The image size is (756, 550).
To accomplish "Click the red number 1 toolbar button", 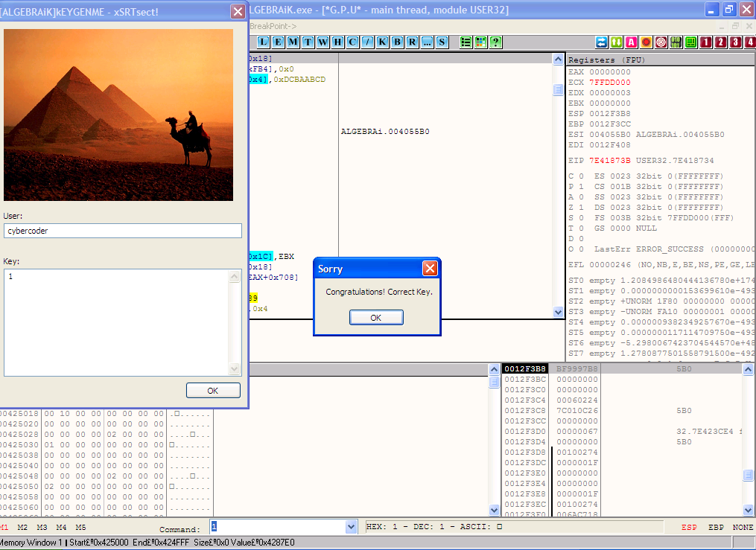I will 706,42.
